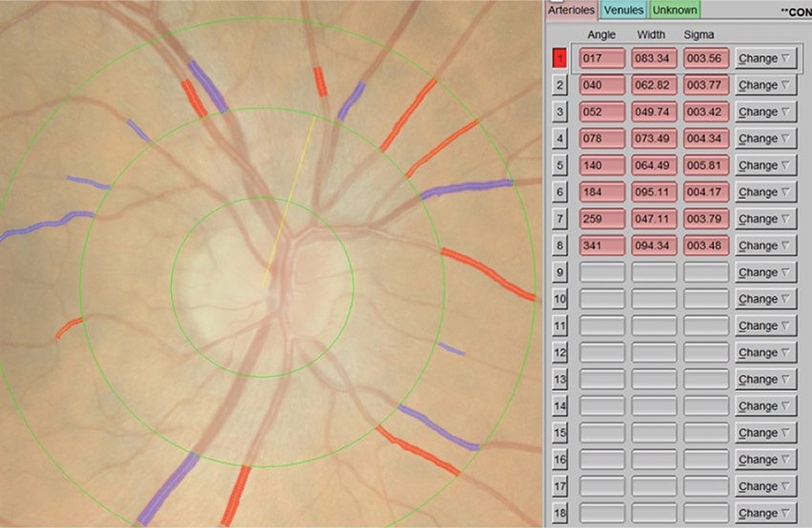Select vessel row number 8 button
Image resolution: width=812 pixels, height=528 pixels.
(560, 246)
